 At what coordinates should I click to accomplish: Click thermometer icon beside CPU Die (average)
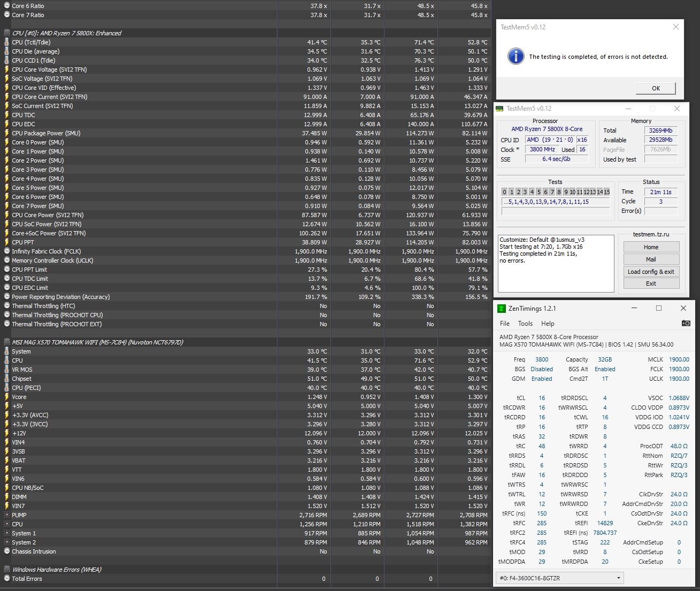[6, 51]
